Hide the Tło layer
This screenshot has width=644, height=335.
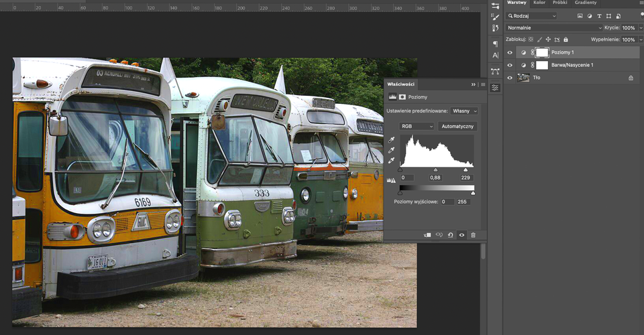510,78
